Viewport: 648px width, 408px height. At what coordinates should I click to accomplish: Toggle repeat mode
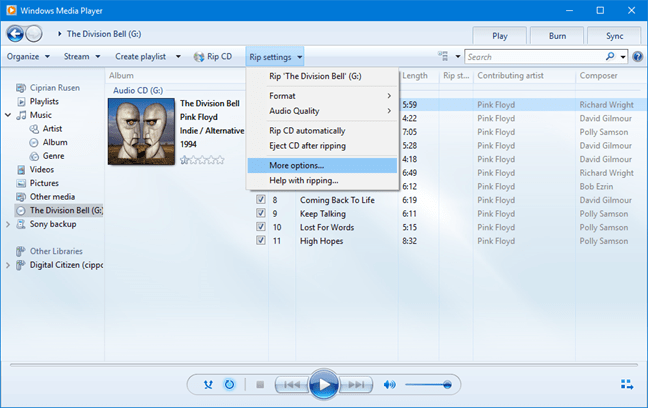[x=229, y=385]
